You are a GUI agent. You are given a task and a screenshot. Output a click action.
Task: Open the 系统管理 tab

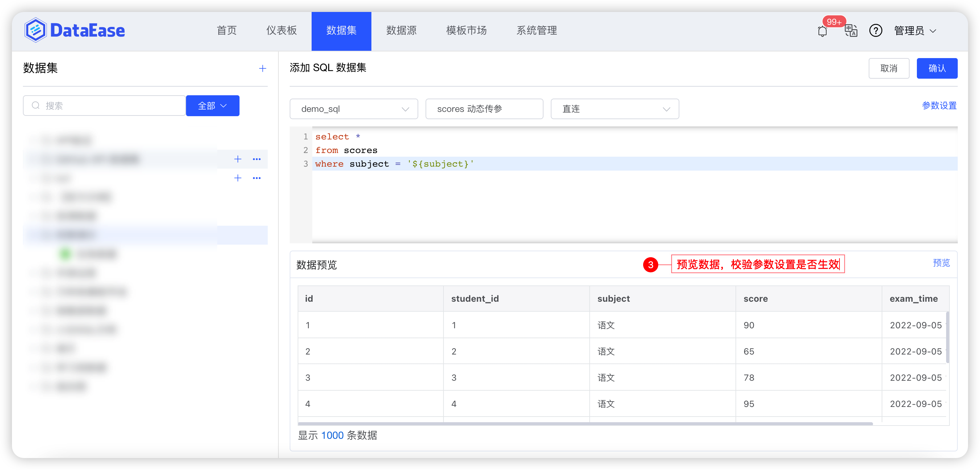click(537, 31)
